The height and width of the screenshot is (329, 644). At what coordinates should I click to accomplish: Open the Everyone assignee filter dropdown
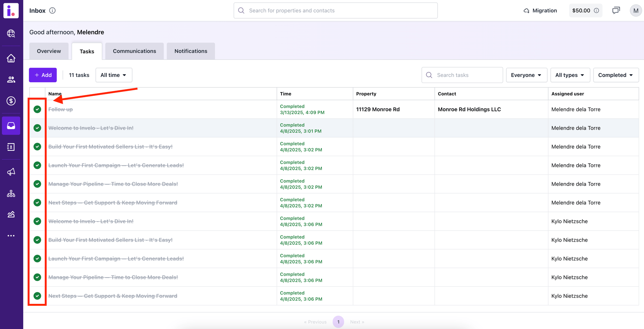pos(526,75)
